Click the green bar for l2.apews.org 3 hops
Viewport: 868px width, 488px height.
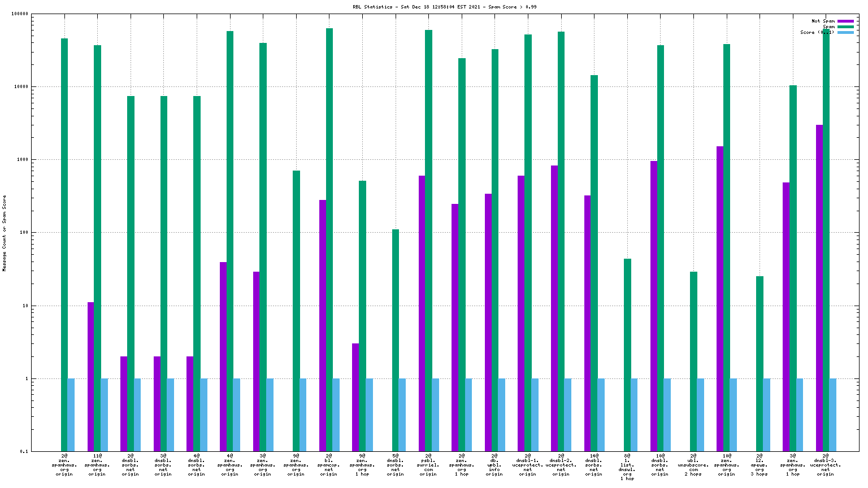[759, 364]
